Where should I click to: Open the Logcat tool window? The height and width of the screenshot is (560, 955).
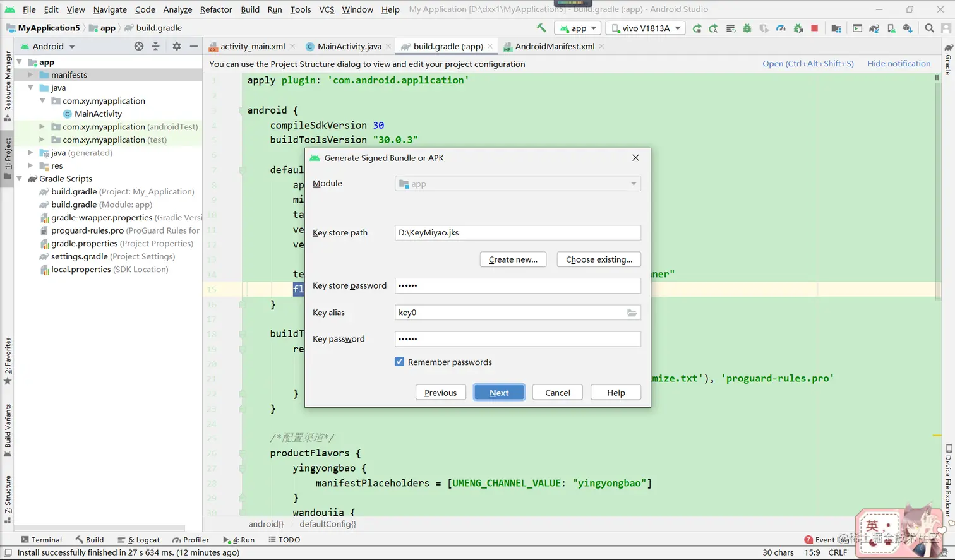(138, 540)
